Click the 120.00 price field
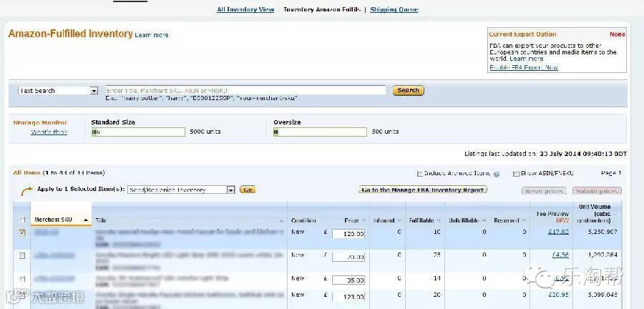Image resolution: width=644 pixels, height=309 pixels. [348, 234]
